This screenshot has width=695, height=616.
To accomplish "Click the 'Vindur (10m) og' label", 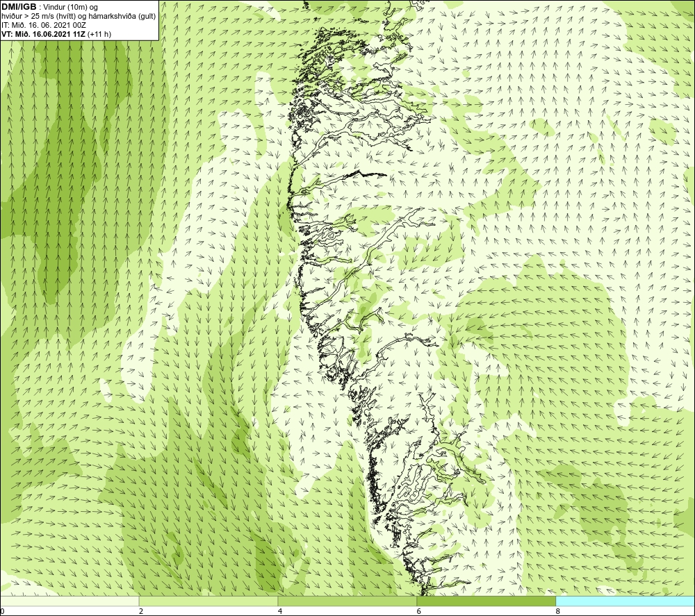I will pos(70,7).
